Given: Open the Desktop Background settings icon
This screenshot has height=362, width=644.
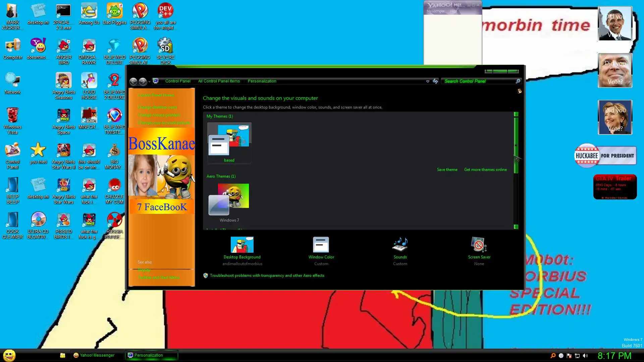Looking at the screenshot, I should tap(242, 245).
